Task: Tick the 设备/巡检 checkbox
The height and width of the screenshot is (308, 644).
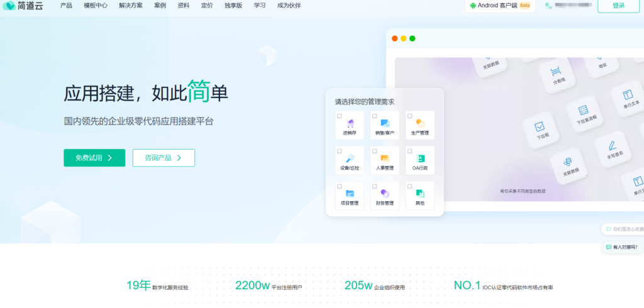Action: 339,151
